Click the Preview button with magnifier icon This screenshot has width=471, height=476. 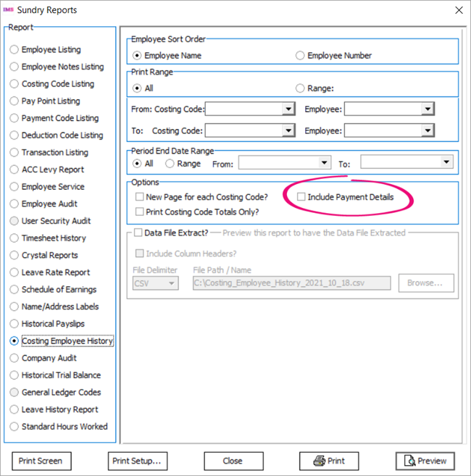425,461
